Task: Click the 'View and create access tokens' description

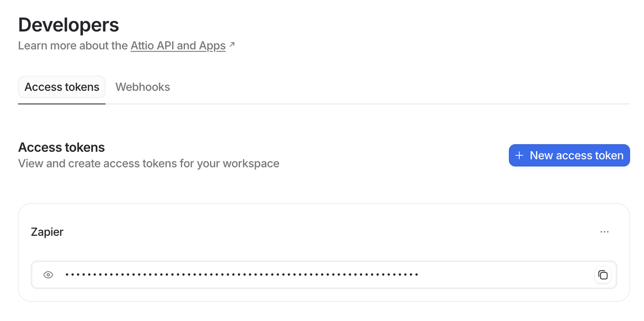Action: click(x=148, y=164)
